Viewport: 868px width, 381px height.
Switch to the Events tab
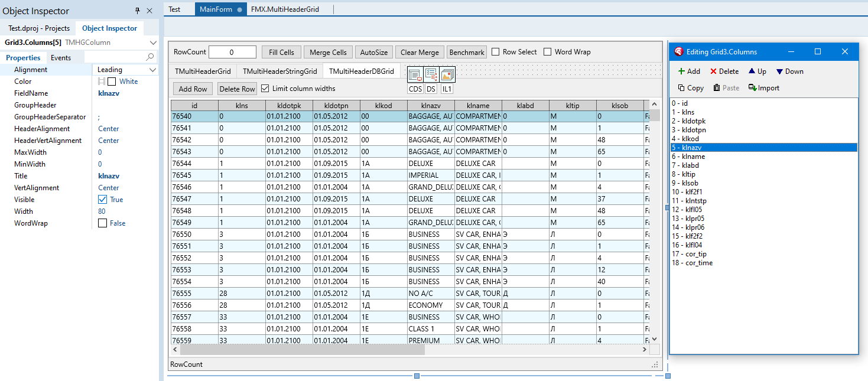61,58
